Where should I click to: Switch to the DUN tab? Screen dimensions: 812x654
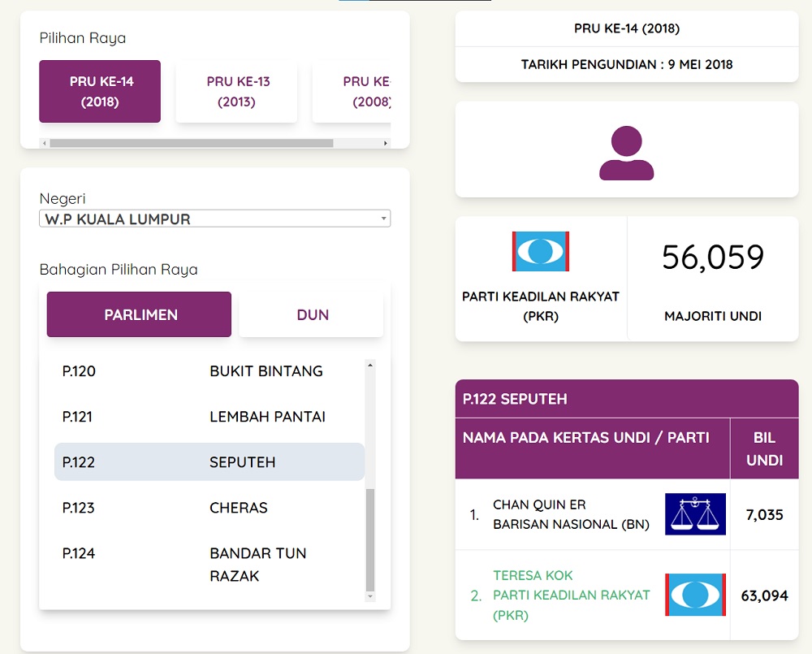(x=311, y=314)
